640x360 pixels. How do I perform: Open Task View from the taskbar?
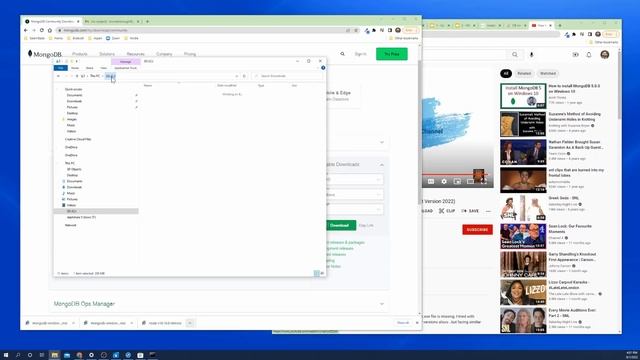click(42, 355)
